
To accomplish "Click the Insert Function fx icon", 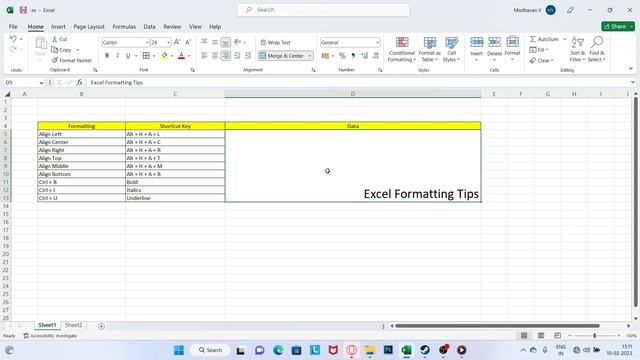I will click(79, 82).
